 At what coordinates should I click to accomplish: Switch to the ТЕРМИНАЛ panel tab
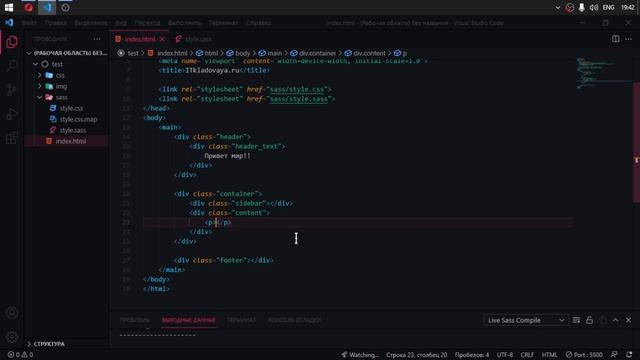[x=242, y=320]
